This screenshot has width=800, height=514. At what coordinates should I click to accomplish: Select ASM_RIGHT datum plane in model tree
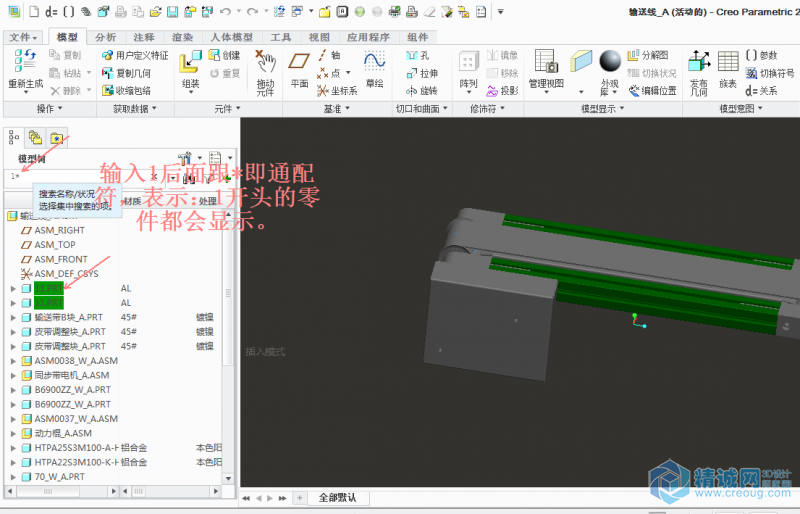(x=59, y=230)
